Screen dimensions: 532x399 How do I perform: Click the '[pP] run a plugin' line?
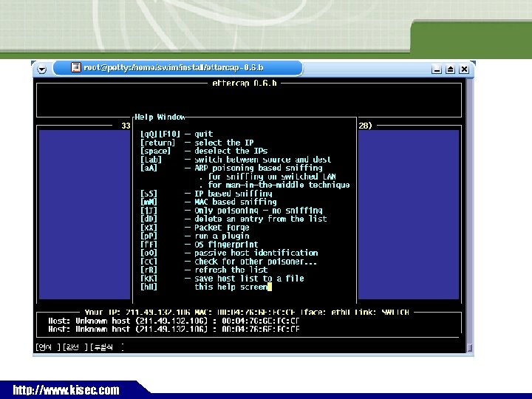pyautogui.click(x=195, y=236)
